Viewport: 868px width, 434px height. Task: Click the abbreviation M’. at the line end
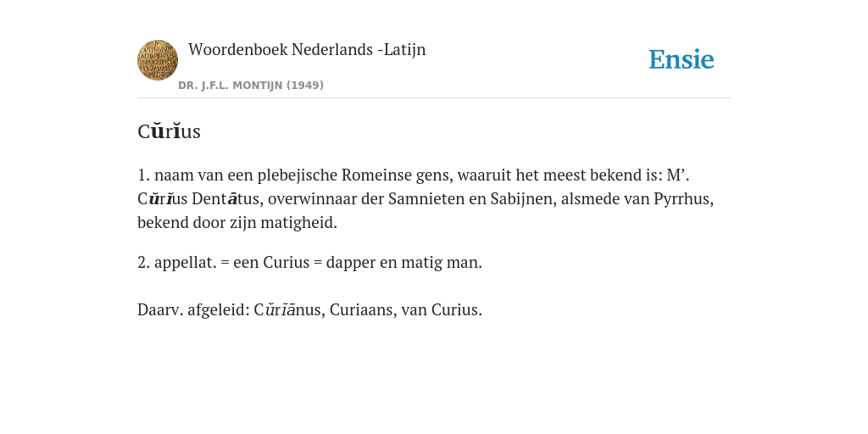pos(678,175)
